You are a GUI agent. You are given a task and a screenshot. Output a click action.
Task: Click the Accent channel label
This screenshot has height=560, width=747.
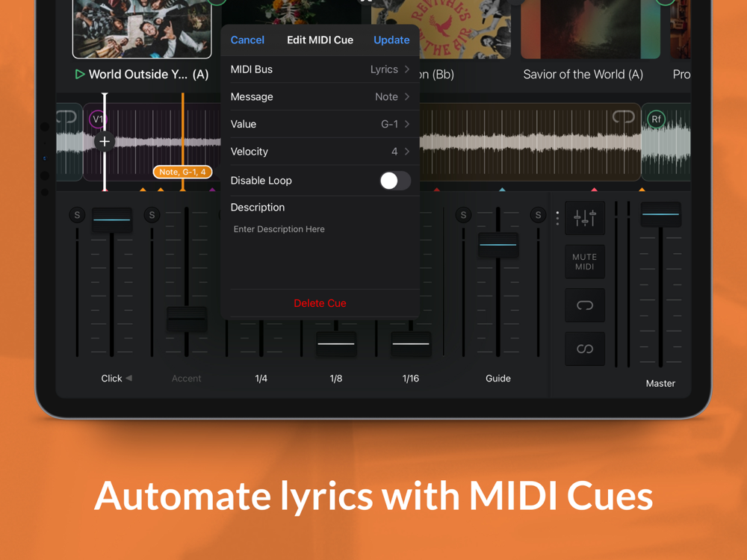pos(186,379)
